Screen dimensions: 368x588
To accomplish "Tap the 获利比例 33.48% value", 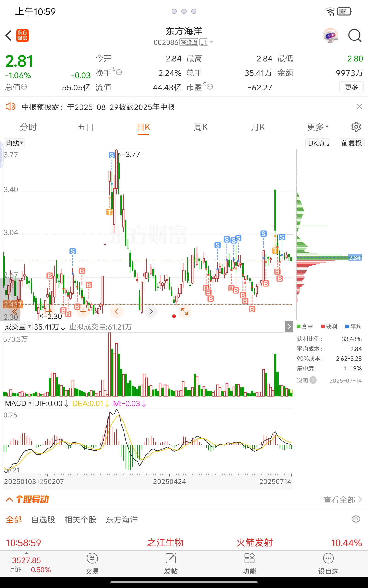I will click(x=351, y=339).
